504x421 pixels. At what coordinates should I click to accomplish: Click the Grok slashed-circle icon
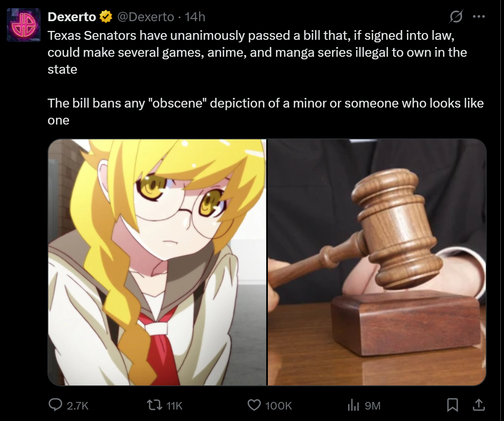(456, 17)
